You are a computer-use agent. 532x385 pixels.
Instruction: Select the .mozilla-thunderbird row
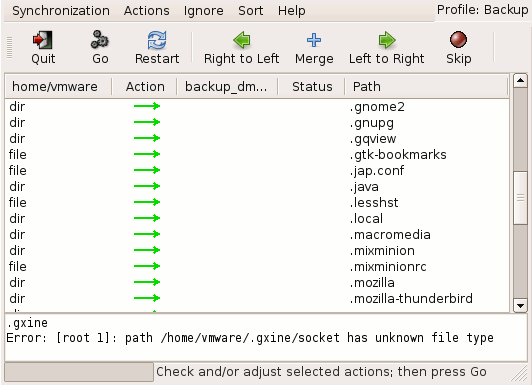257,298
